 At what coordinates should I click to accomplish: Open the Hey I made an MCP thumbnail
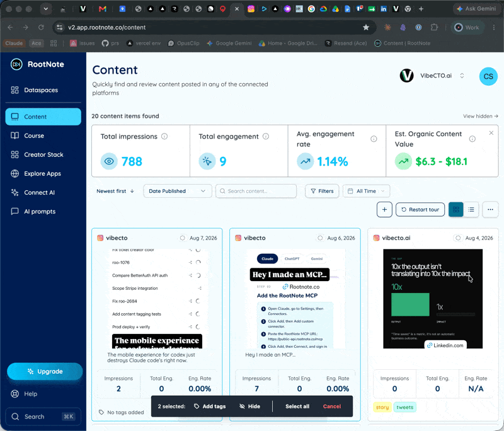(x=295, y=299)
